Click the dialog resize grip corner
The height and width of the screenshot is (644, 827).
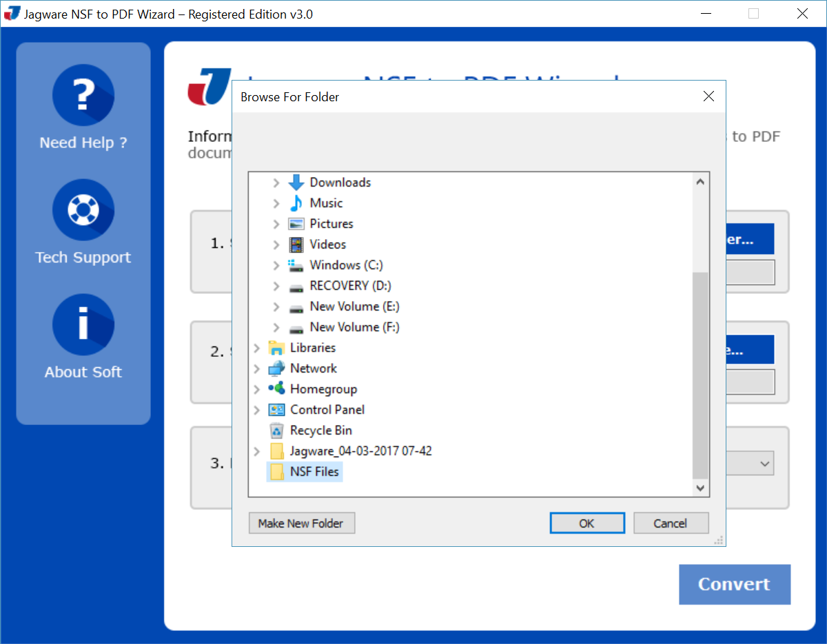click(719, 540)
